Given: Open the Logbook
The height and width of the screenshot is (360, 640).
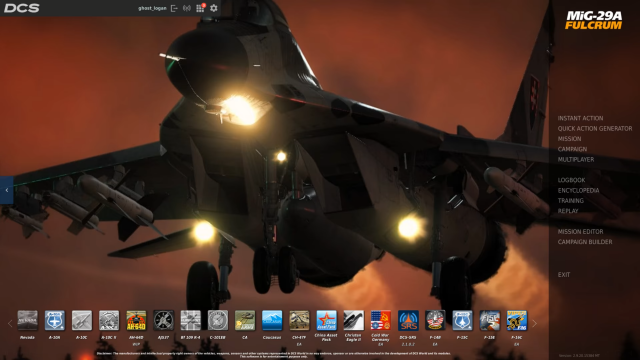Looking at the screenshot, I should click(x=571, y=180).
